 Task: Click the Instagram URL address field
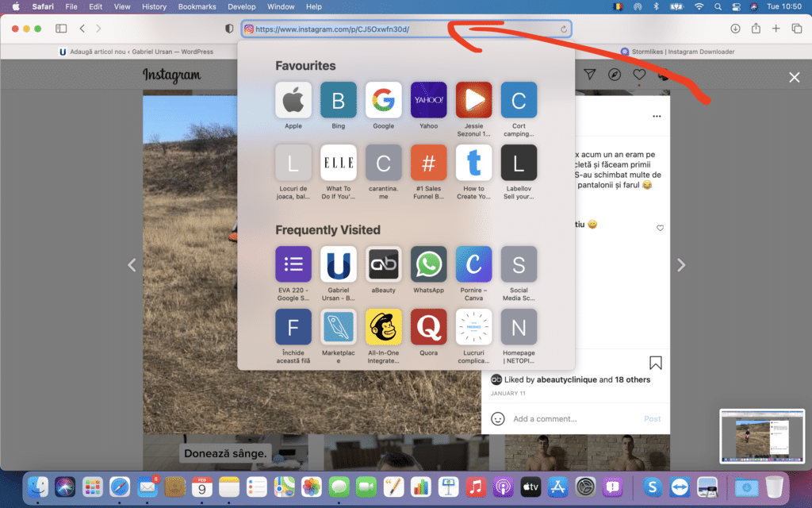(406, 29)
